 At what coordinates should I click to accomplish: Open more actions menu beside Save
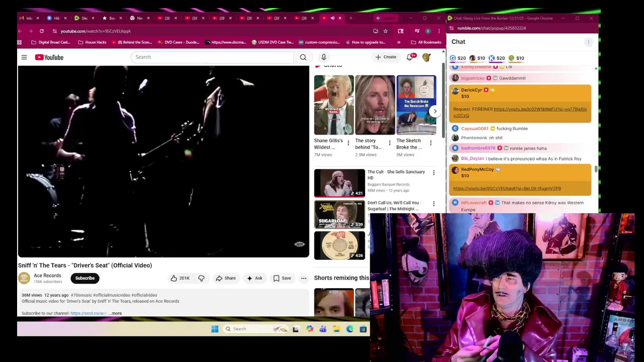point(303,278)
